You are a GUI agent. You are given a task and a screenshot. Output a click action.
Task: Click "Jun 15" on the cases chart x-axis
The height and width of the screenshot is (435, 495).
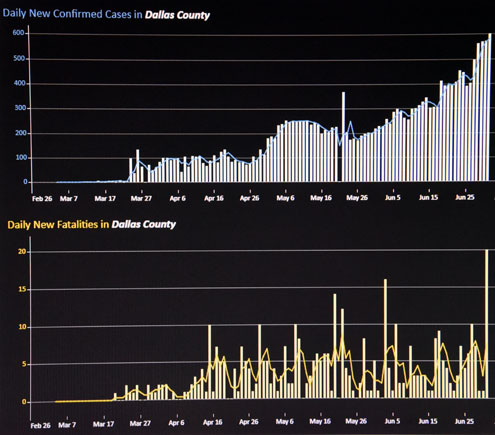click(429, 197)
